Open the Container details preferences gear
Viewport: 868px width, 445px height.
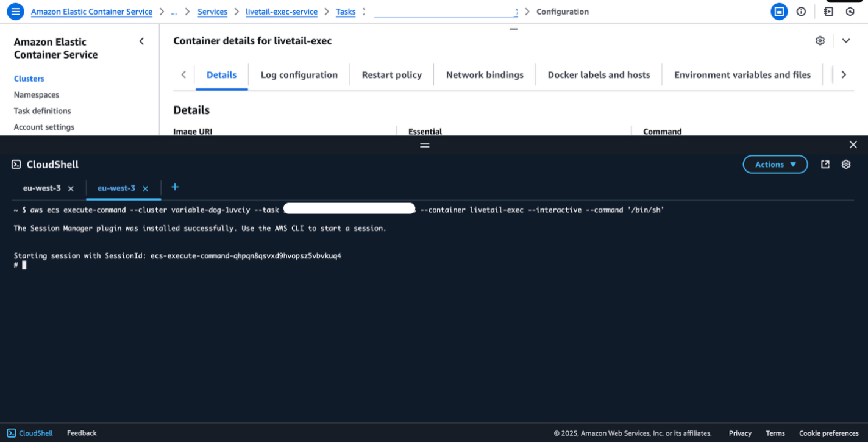tap(820, 40)
